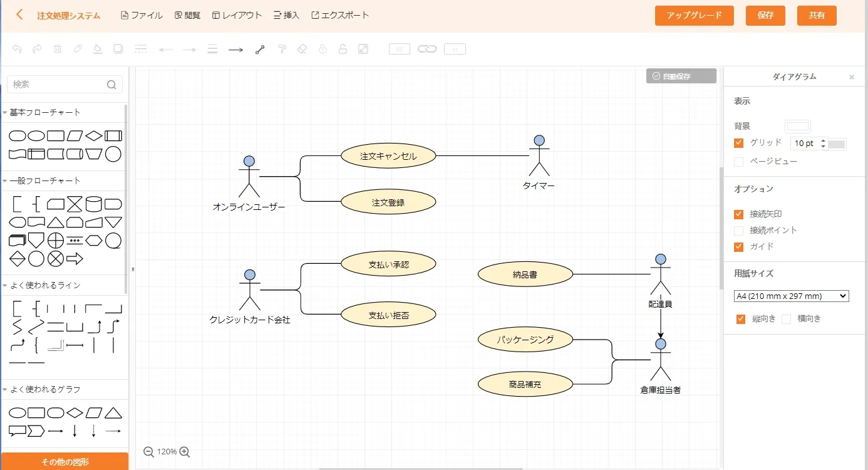Select the 注文キャンセル use case ellipse
This screenshot has height=470, width=868.
coord(388,156)
